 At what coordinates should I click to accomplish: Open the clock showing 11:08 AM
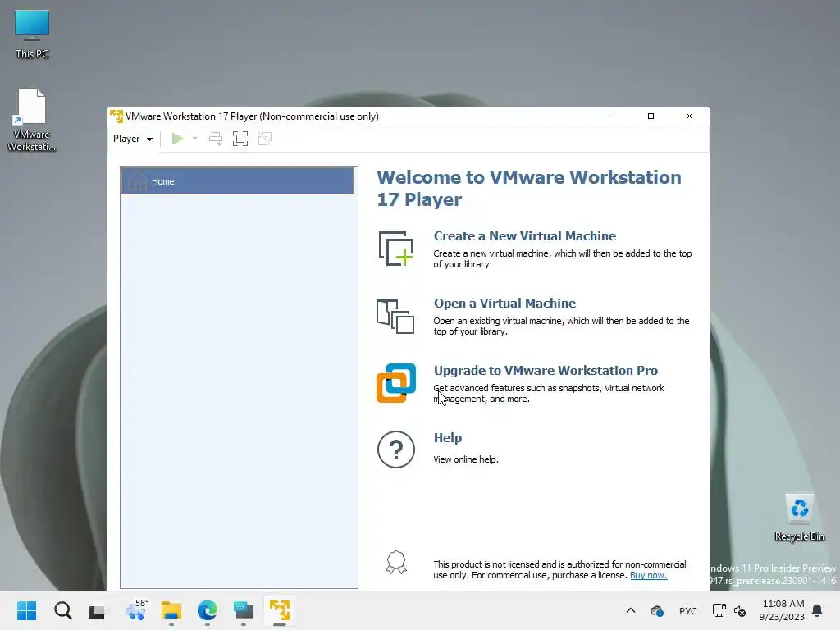click(782, 610)
